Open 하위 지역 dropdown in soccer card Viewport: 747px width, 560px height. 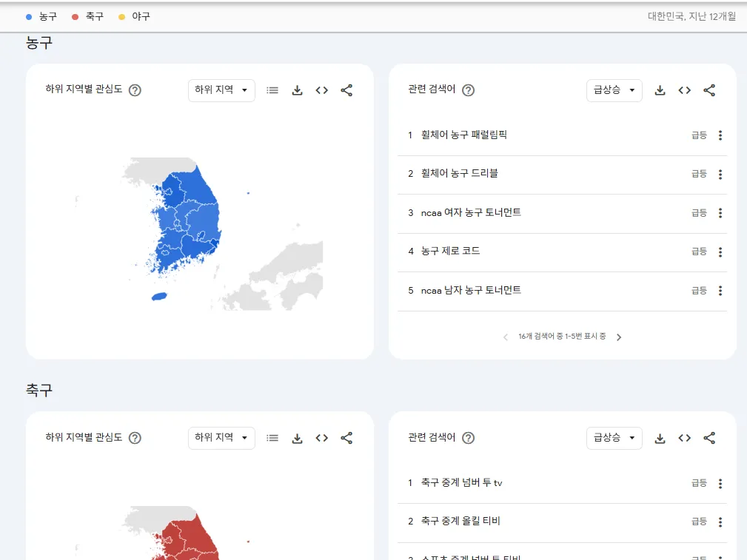click(x=221, y=438)
